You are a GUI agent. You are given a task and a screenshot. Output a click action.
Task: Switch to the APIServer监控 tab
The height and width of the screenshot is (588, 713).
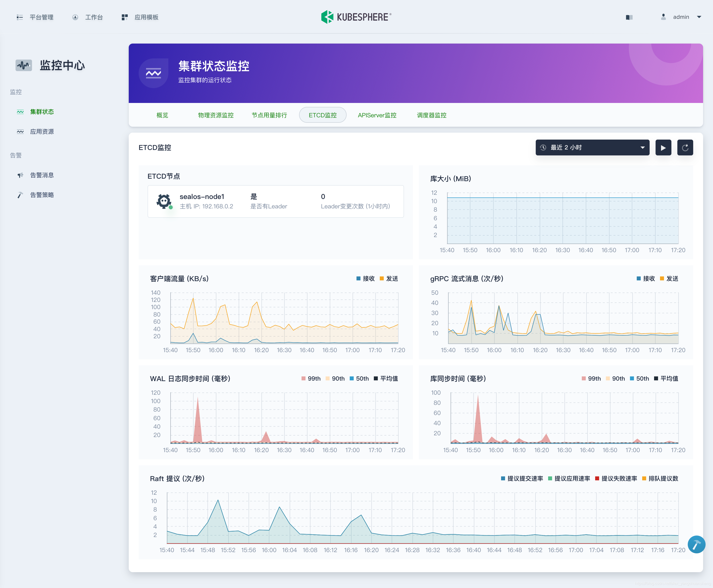[x=377, y=115]
